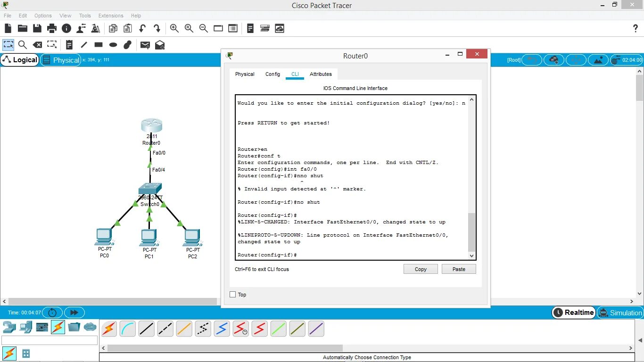Pick the Serial DCE cable with clock

pos(241,329)
